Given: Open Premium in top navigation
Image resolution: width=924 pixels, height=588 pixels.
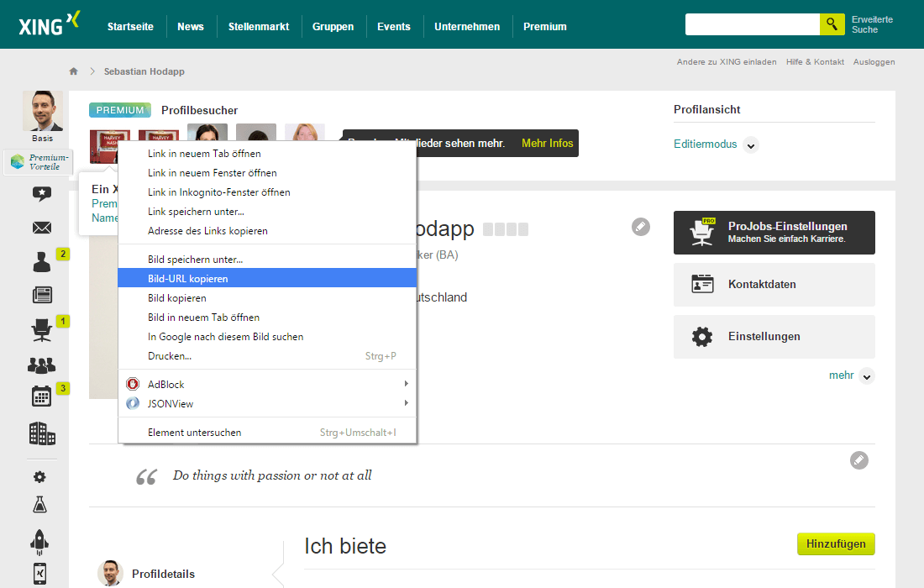Looking at the screenshot, I should [545, 27].
